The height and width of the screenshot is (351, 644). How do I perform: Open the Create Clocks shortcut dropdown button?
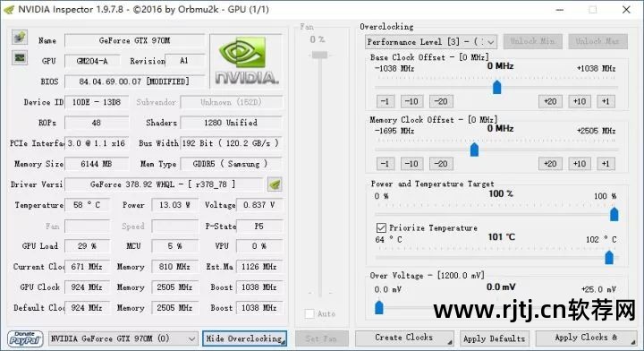click(x=404, y=338)
